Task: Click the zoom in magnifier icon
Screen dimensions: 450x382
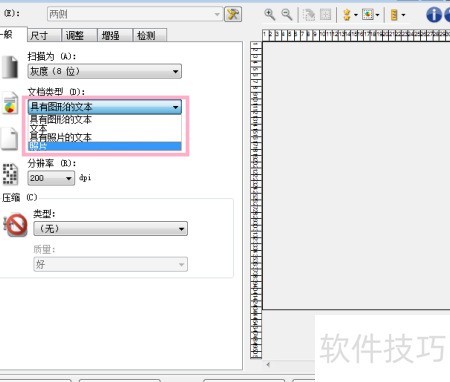Action: click(269, 15)
